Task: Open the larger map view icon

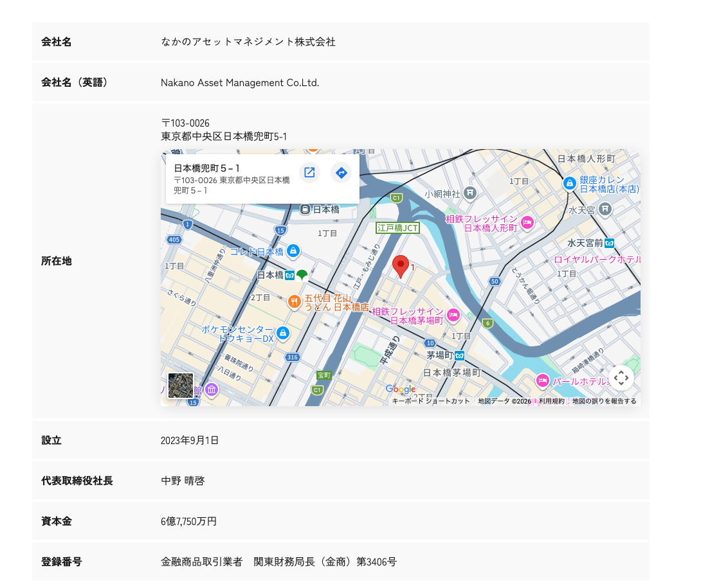Action: pos(309,172)
